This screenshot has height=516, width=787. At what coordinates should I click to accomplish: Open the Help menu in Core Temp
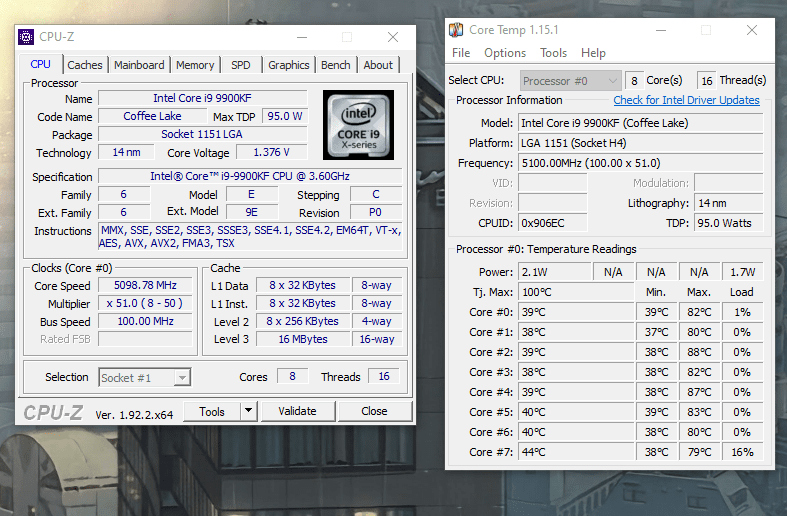(593, 53)
